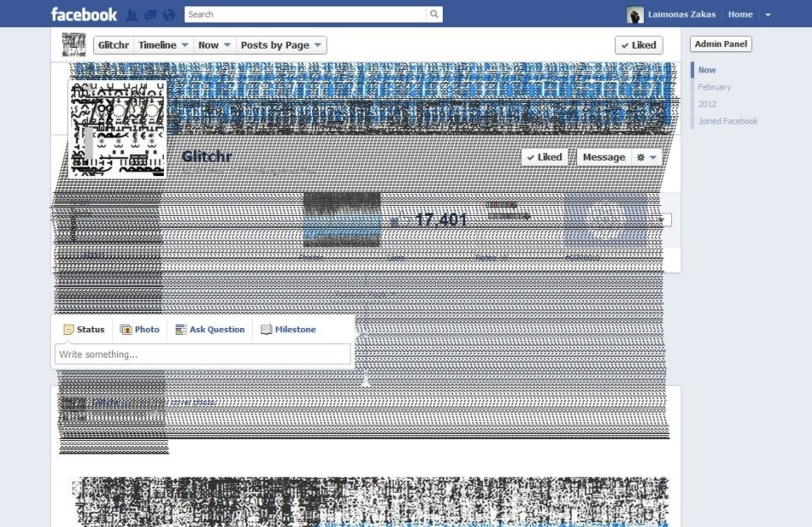Click Laimonas Zakas profile avatar
This screenshot has height=527, width=812.
(x=635, y=15)
